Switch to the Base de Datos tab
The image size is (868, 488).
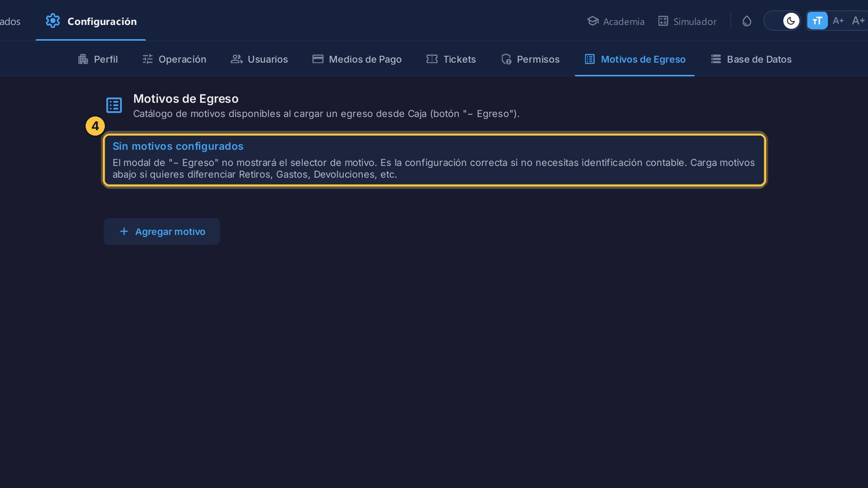pyautogui.click(x=751, y=59)
